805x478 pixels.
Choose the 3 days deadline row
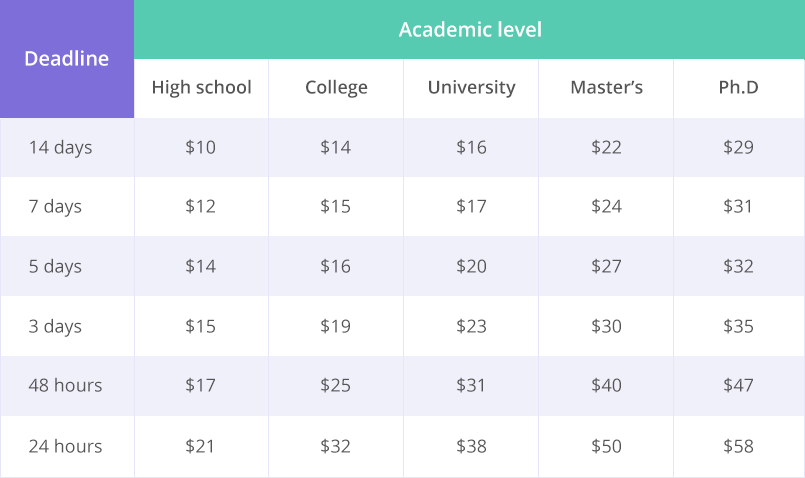pos(56,326)
